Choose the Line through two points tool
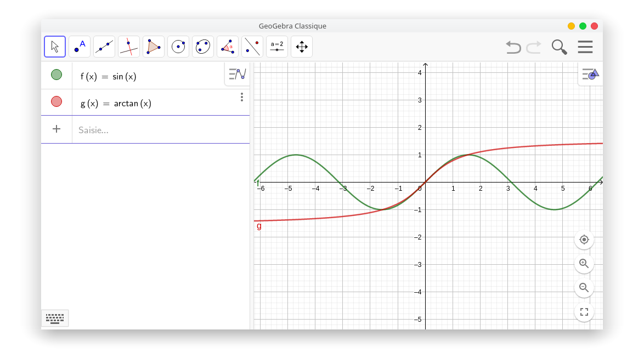 (x=104, y=47)
